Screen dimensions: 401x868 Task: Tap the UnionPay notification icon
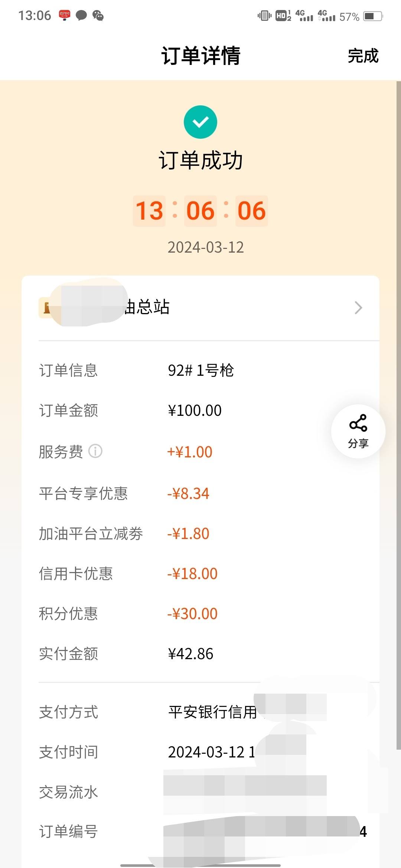(x=64, y=16)
